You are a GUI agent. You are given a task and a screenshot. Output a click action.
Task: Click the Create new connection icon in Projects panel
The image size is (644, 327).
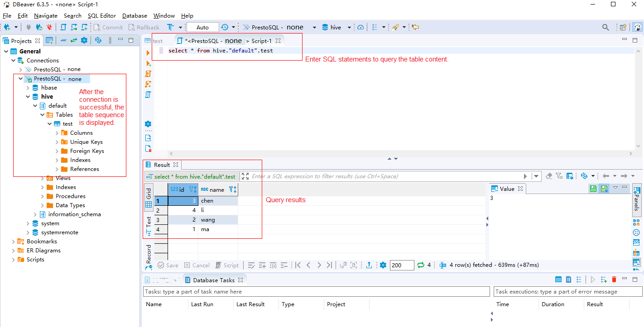click(49, 40)
